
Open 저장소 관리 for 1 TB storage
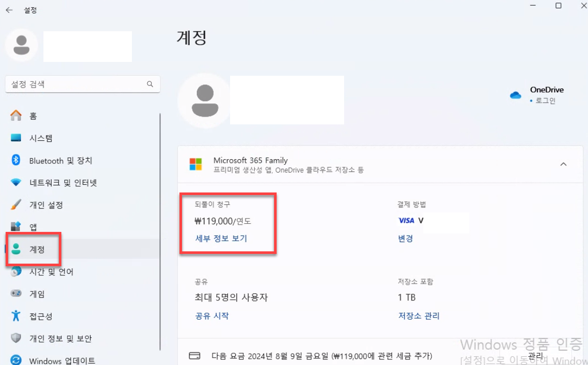[419, 316]
